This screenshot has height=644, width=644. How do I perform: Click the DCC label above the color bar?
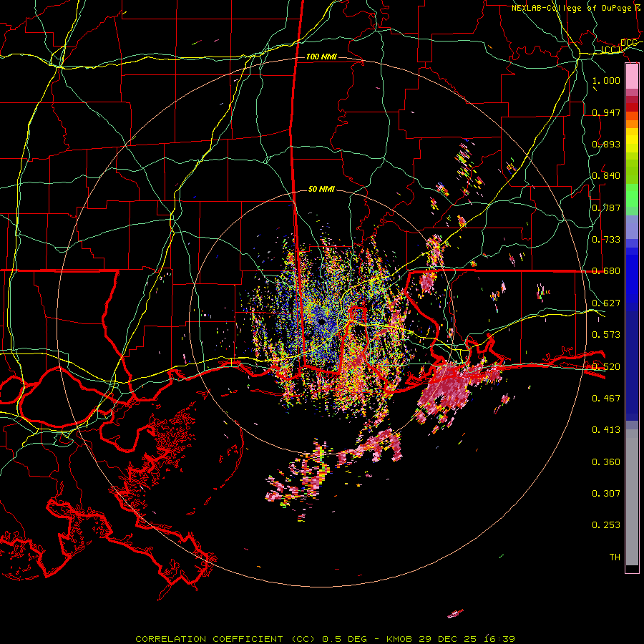click(628, 43)
